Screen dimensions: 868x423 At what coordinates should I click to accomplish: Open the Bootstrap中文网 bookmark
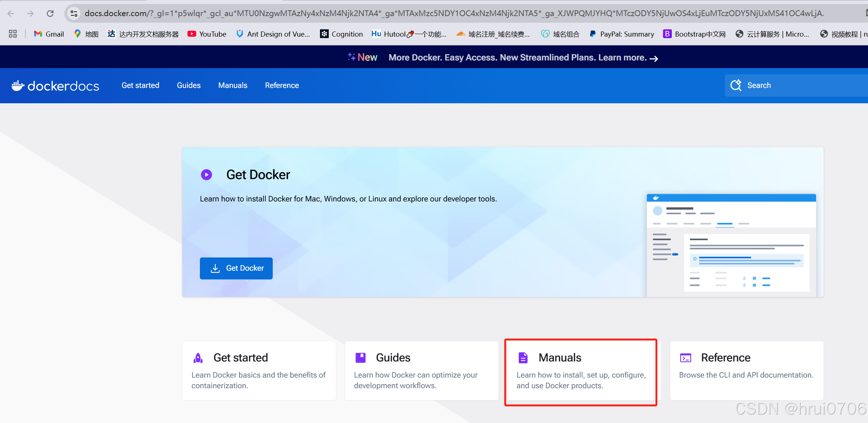[694, 34]
